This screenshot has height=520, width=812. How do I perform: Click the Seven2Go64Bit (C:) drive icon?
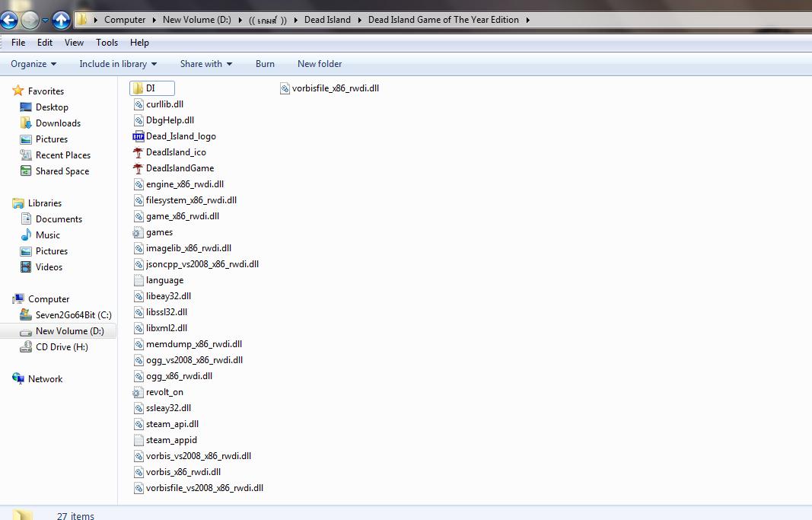click(x=25, y=314)
